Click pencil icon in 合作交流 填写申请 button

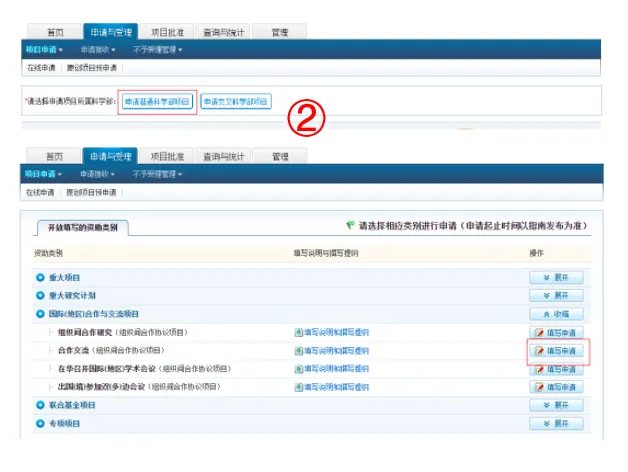click(x=539, y=351)
